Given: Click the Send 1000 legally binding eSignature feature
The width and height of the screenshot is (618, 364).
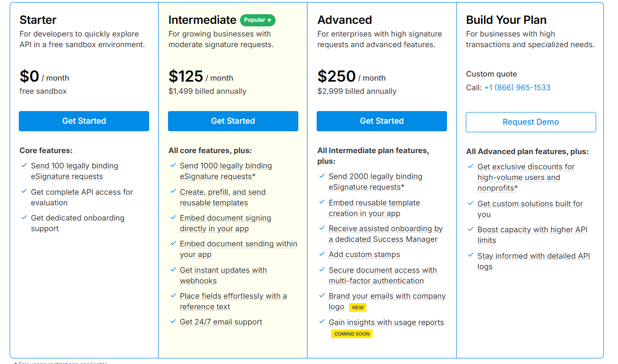Looking at the screenshot, I should tap(226, 171).
